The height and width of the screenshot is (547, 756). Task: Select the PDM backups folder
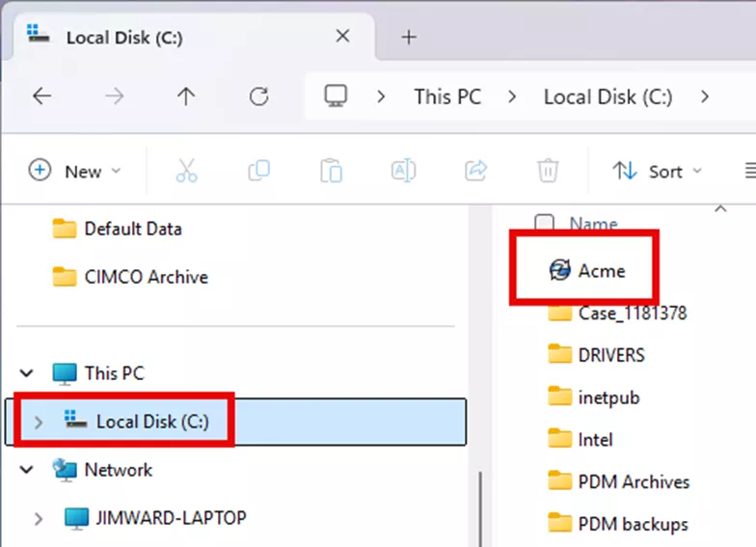633,524
